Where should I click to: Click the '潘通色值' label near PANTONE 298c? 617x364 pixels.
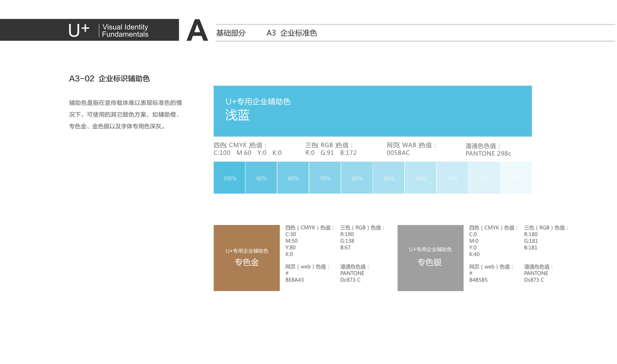coord(483,146)
